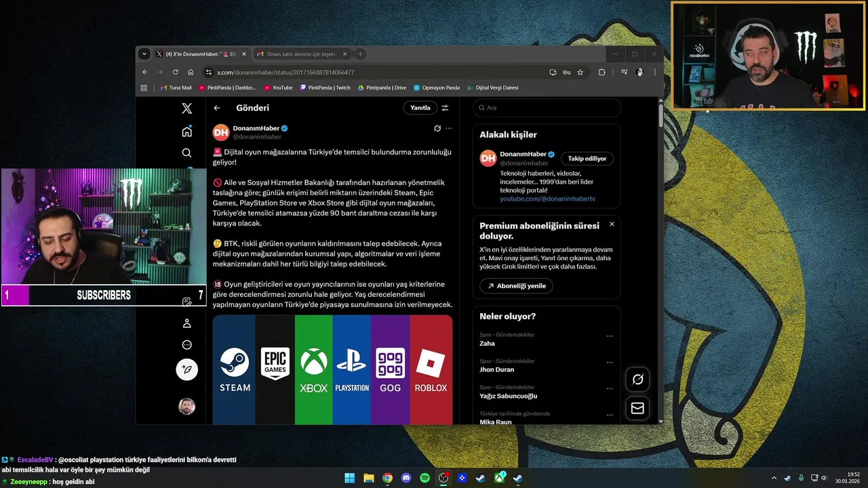Dismiss the Premium subscription notice
The width and height of the screenshot is (868, 488).
612,224
